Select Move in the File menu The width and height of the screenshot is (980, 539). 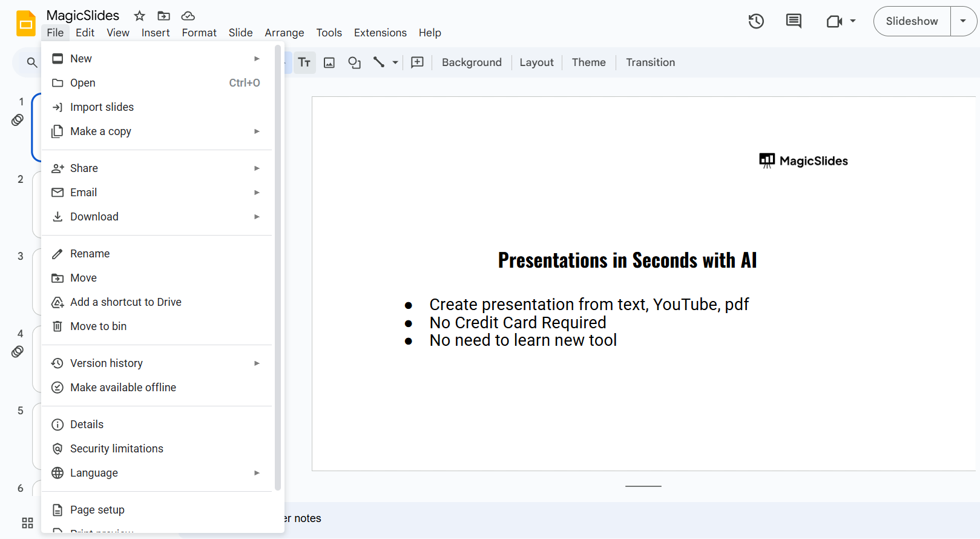157,278
